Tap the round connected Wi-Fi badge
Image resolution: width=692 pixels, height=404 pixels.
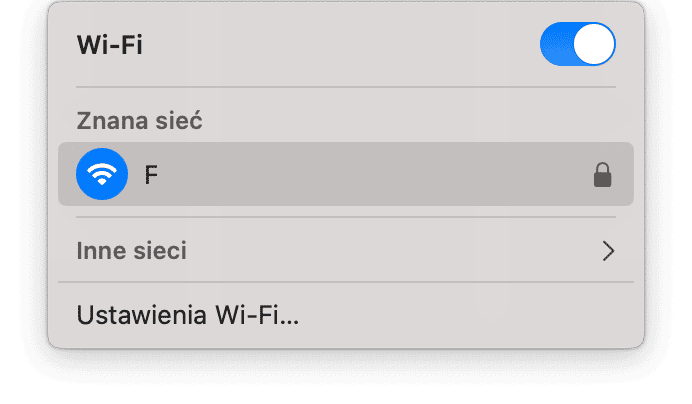tap(102, 174)
